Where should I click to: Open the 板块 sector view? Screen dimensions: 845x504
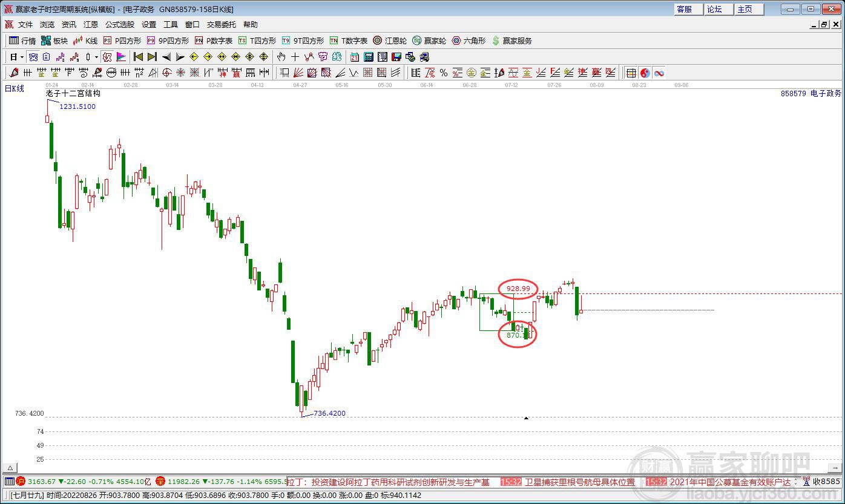(54, 41)
